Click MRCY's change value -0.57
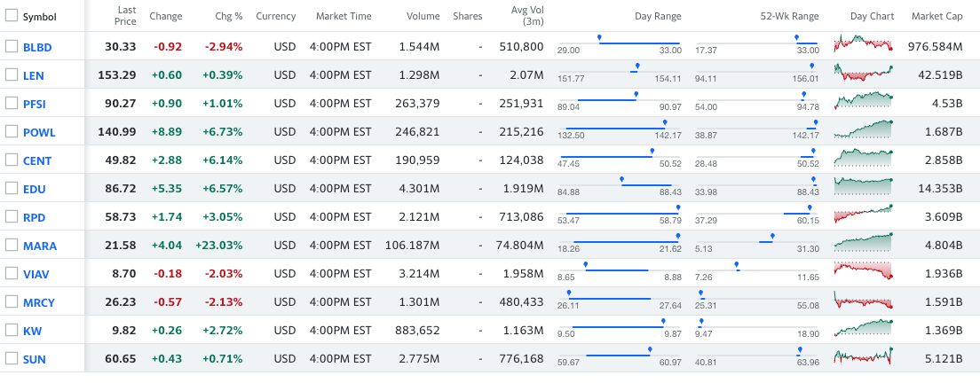Viewport: 980px width, 383px height. click(x=168, y=302)
